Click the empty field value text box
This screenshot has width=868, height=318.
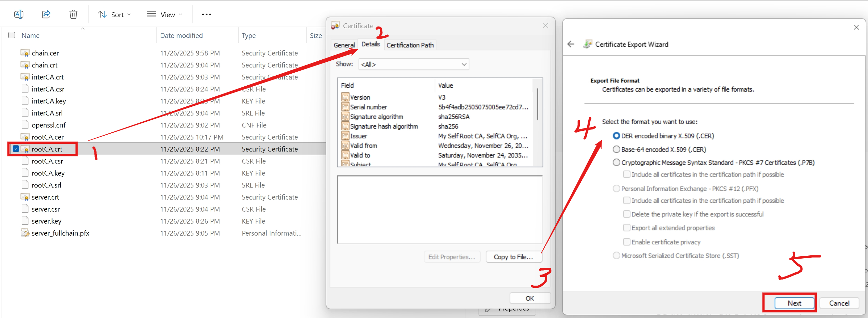pyautogui.click(x=440, y=210)
